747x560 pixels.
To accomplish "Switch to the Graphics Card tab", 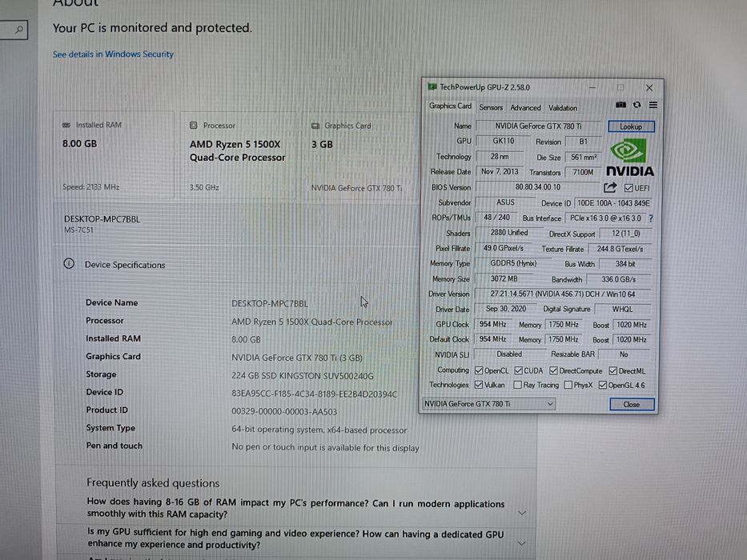I will (x=450, y=106).
